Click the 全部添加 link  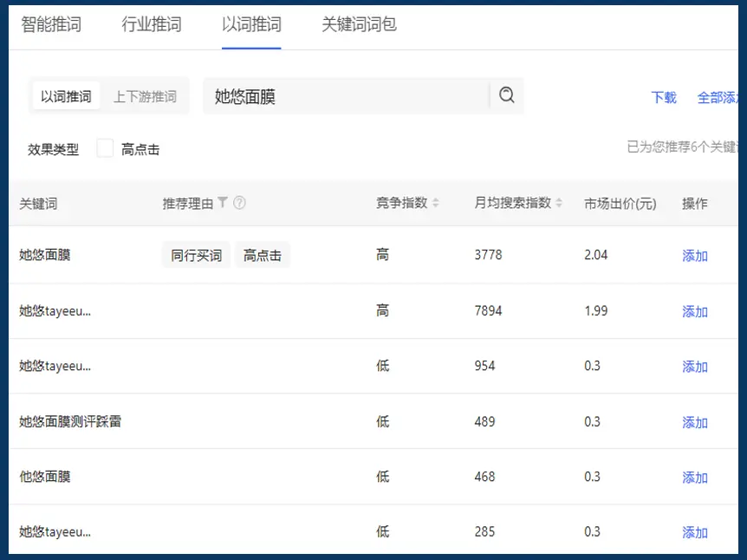pos(721,97)
